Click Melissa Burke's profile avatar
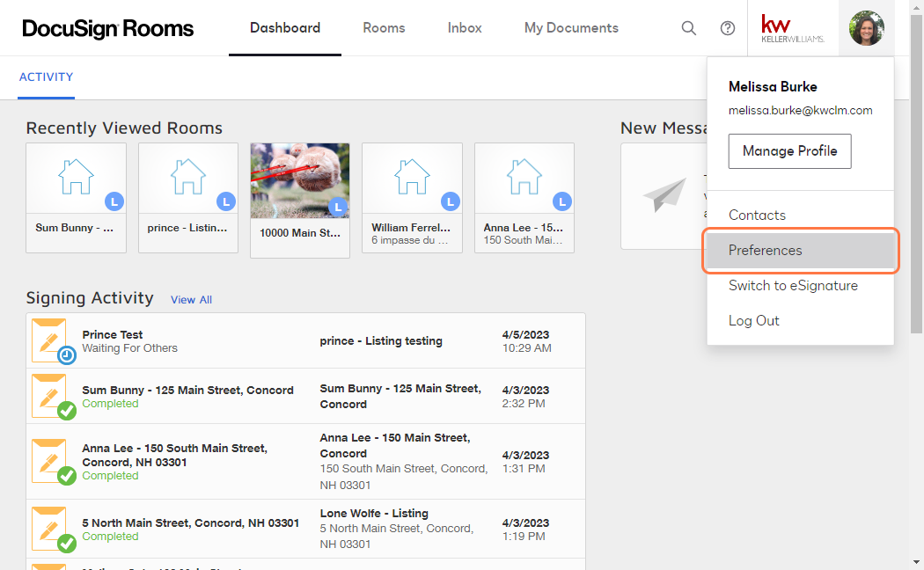Screen dimensions: 924x570 pos(866,28)
